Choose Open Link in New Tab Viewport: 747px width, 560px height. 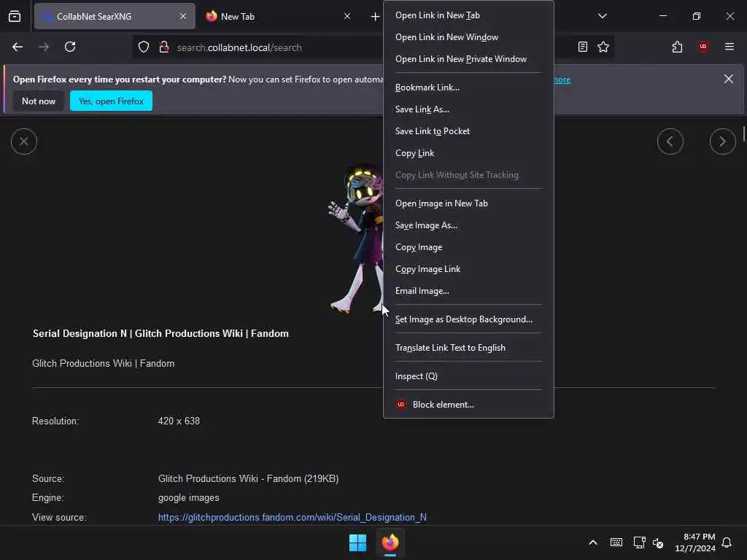pos(468,15)
